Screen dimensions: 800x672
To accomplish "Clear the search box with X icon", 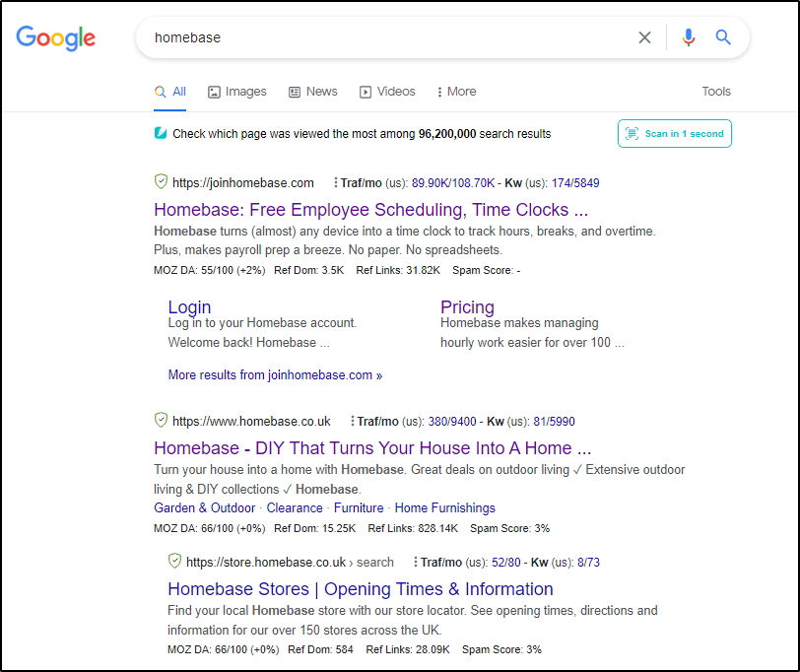I will [644, 37].
